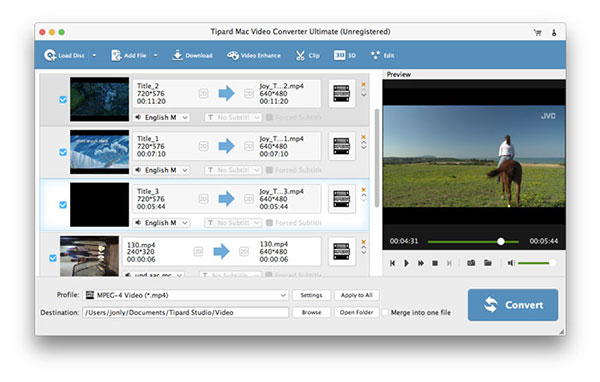This screenshot has width=600, height=382.
Task: Mute the preview volume speaker
Action: click(x=511, y=263)
